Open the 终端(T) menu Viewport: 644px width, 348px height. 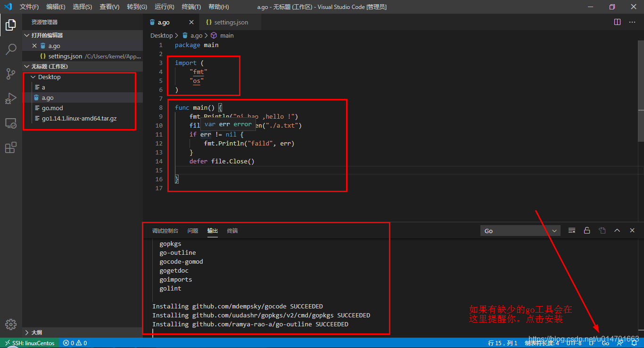(x=191, y=7)
